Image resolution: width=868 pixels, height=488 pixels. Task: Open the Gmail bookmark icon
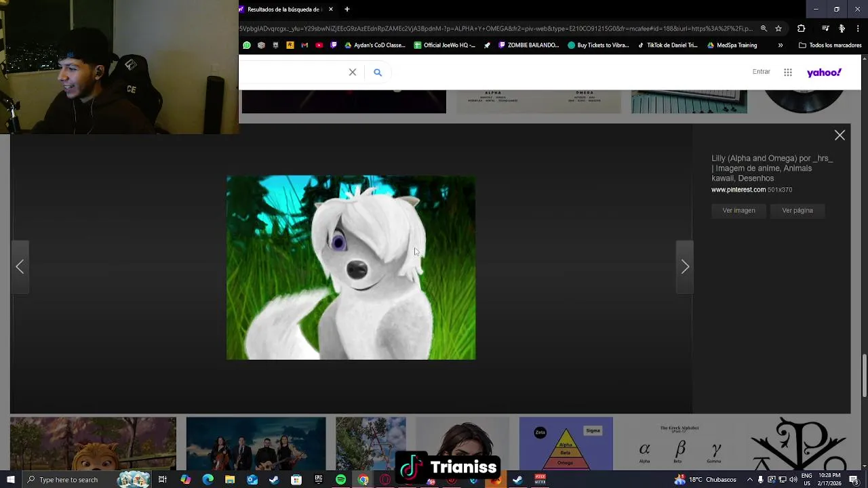304,45
